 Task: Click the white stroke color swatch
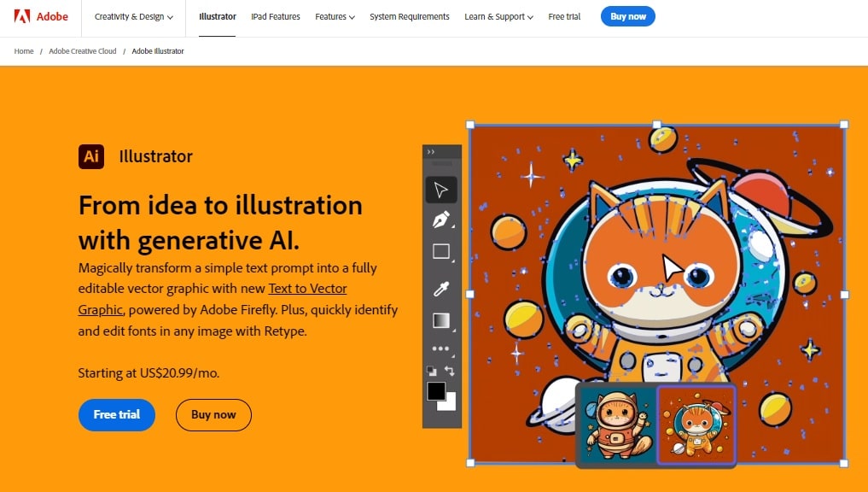pyautogui.click(x=450, y=405)
